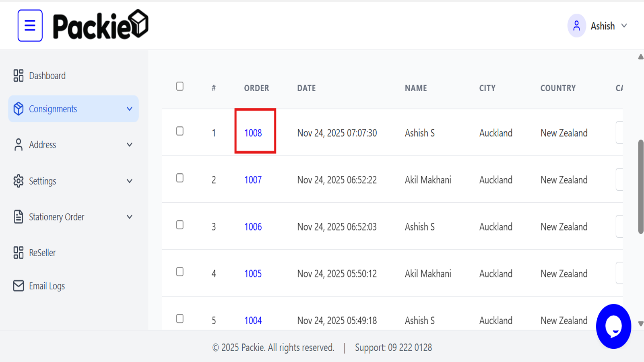Image resolution: width=644 pixels, height=362 pixels.
Task: Open order 1008 details
Action: 253,133
